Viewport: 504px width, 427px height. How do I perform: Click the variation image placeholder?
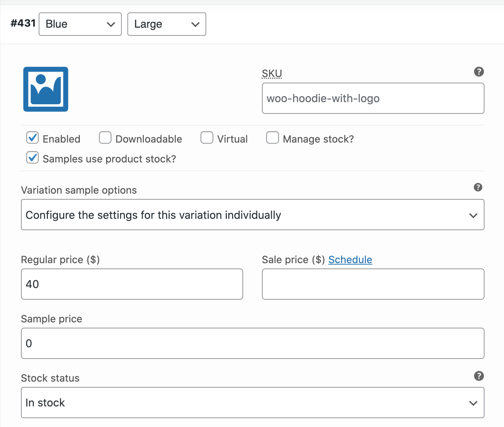coord(45,89)
